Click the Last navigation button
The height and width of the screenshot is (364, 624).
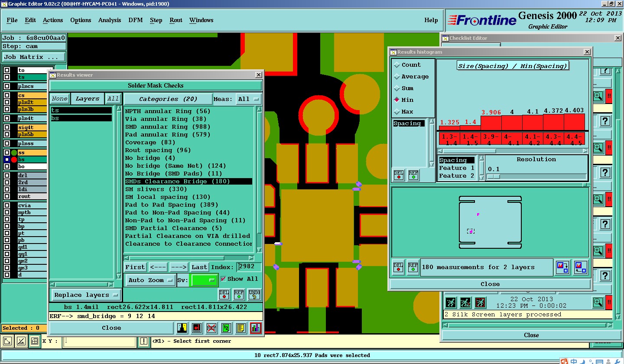tap(199, 267)
